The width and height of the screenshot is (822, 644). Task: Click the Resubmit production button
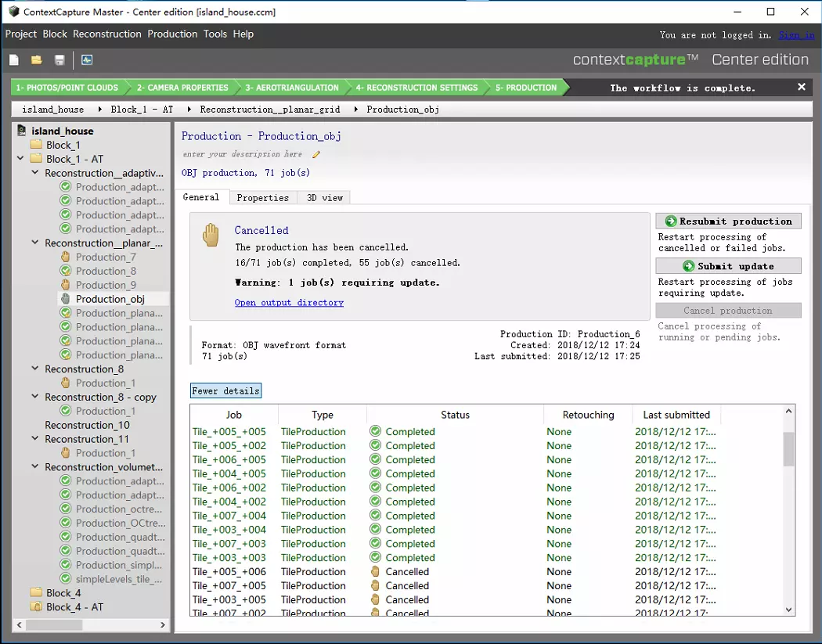point(728,221)
